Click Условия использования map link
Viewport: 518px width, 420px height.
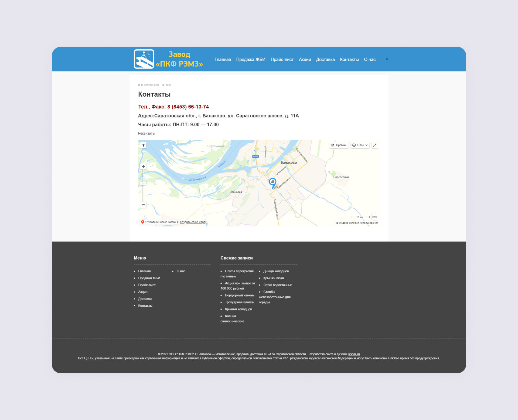coord(363,223)
